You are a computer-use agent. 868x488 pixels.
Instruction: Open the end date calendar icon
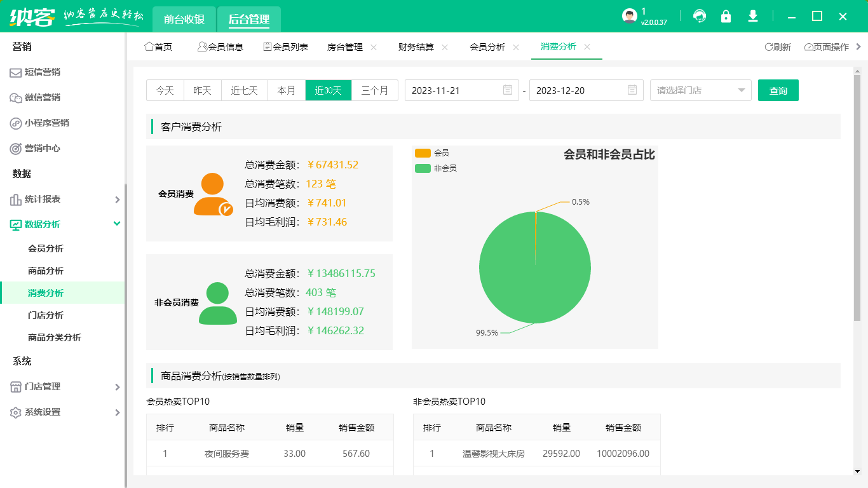[x=632, y=90]
